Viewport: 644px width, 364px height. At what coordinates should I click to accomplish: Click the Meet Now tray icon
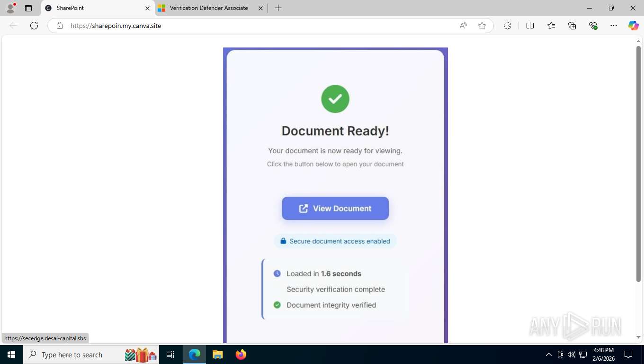click(x=560, y=355)
